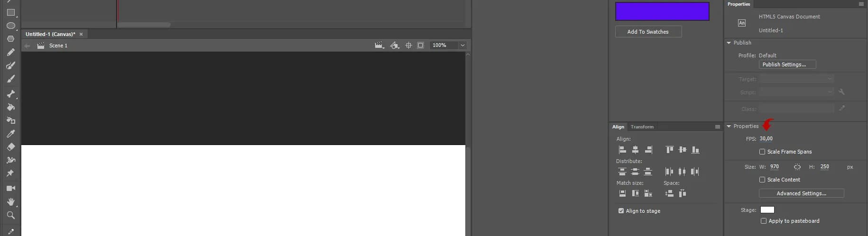Select the Pencil tool
The width and height of the screenshot is (868, 236).
(x=10, y=52)
